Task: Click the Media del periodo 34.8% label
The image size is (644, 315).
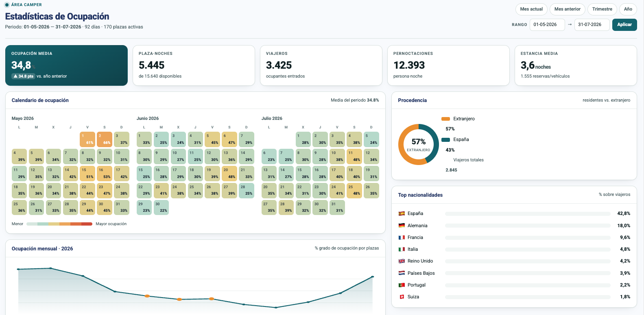Action: (355, 100)
